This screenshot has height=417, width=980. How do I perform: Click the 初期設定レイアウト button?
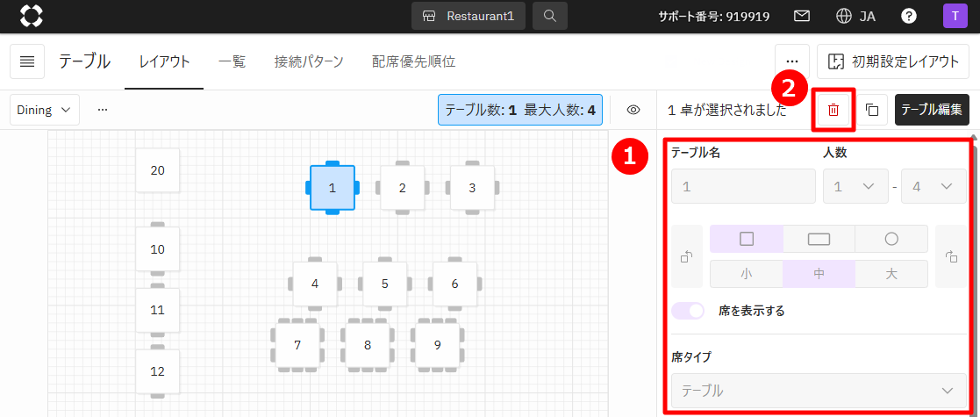point(893,61)
